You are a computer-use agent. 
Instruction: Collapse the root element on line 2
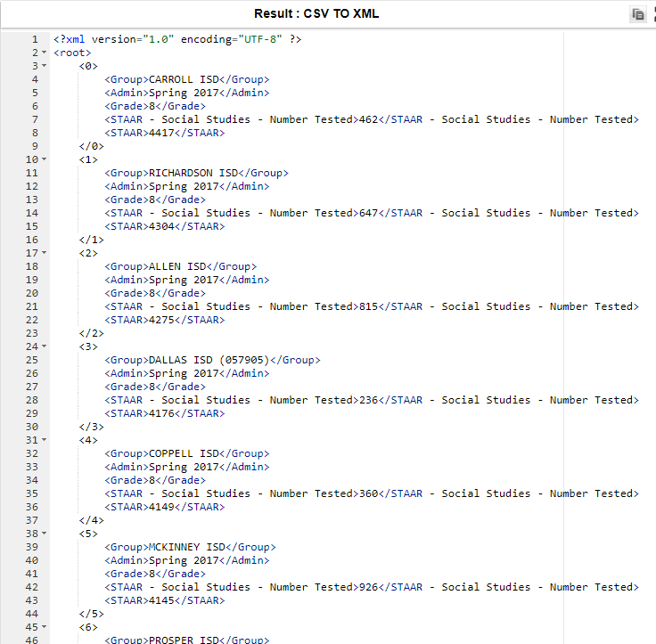44,53
